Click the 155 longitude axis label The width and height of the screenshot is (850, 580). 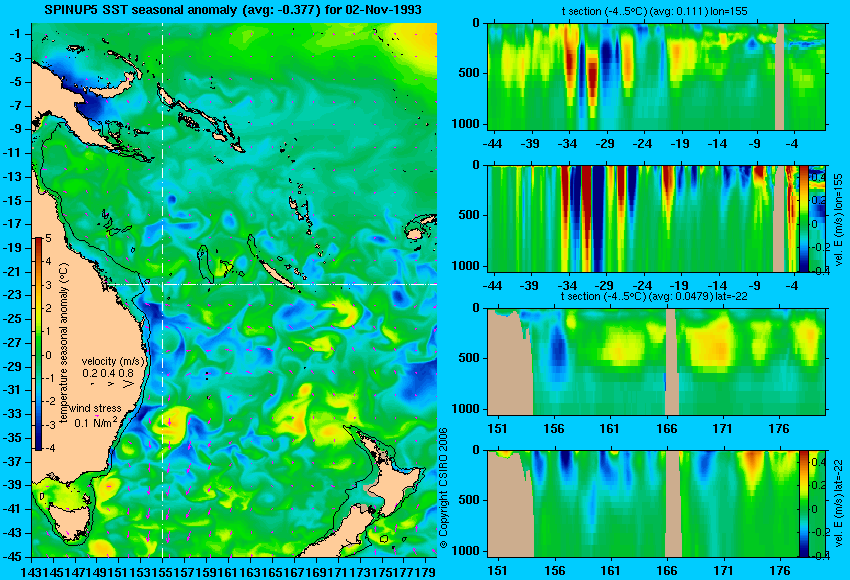tap(163, 572)
